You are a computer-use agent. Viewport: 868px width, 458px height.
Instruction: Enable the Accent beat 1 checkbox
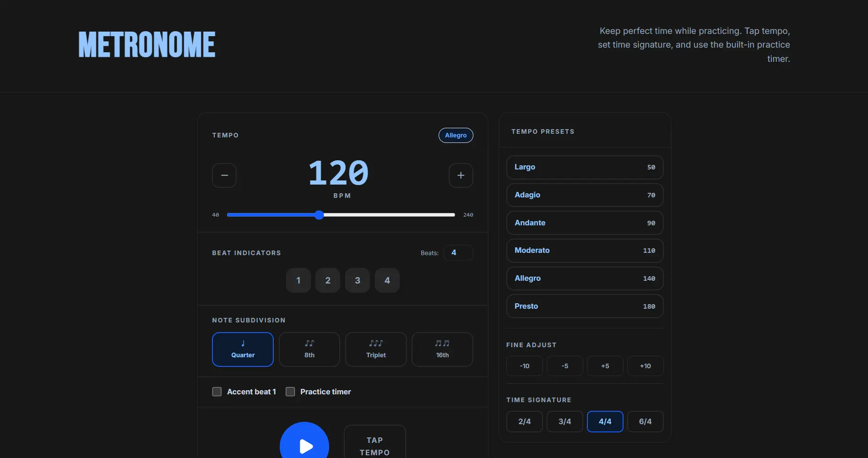(x=217, y=392)
